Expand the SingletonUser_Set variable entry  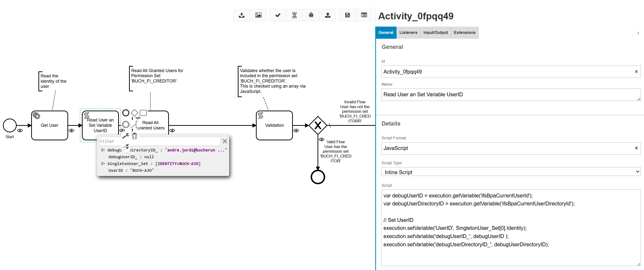pyautogui.click(x=103, y=164)
